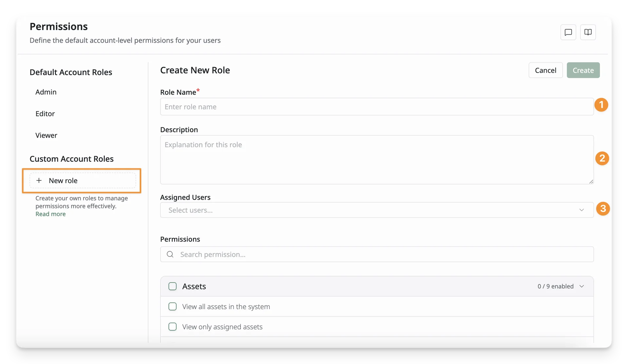Enable View only assigned assets

[172, 327]
